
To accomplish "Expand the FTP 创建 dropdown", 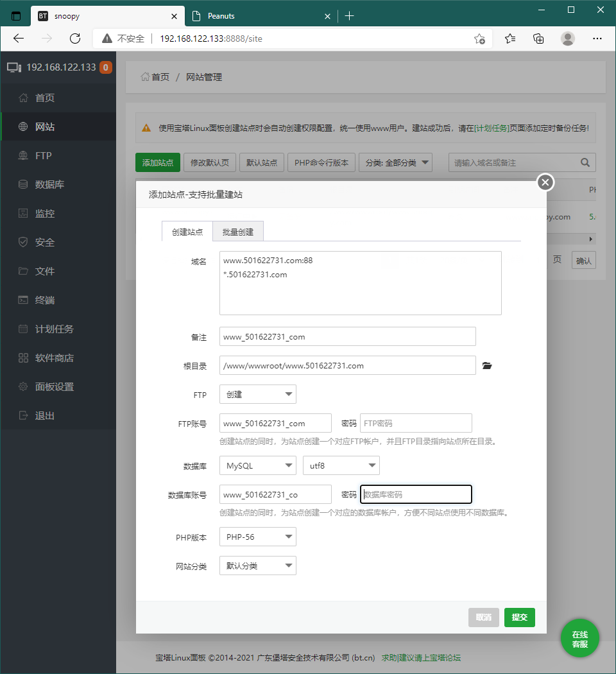I will coord(258,394).
